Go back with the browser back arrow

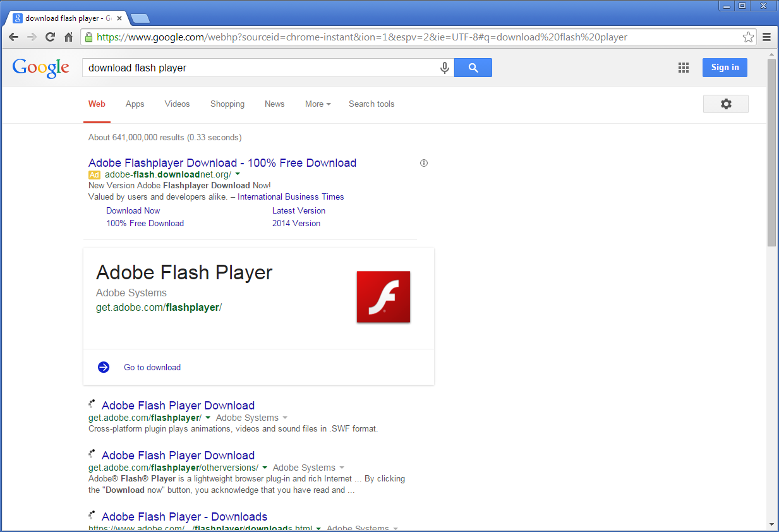(x=13, y=37)
